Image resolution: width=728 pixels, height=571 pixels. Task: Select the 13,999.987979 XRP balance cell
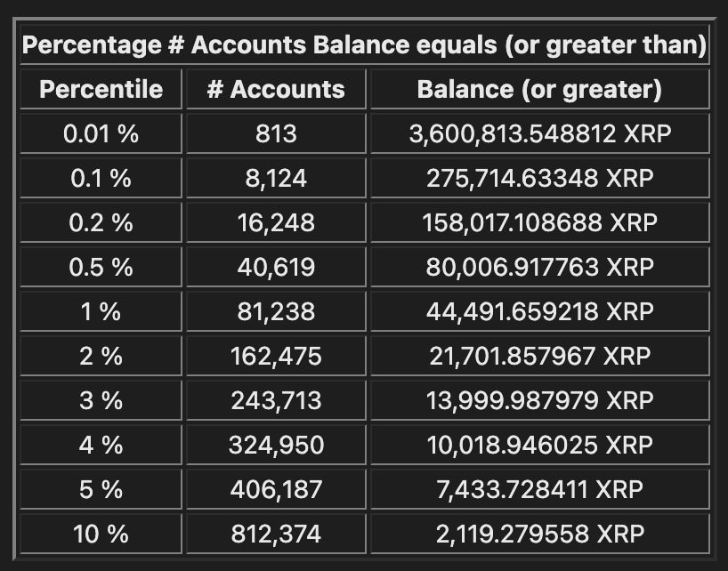(x=540, y=400)
